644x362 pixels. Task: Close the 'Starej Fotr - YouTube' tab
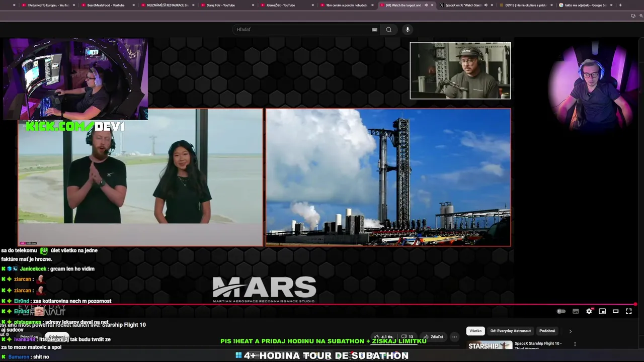click(x=253, y=5)
